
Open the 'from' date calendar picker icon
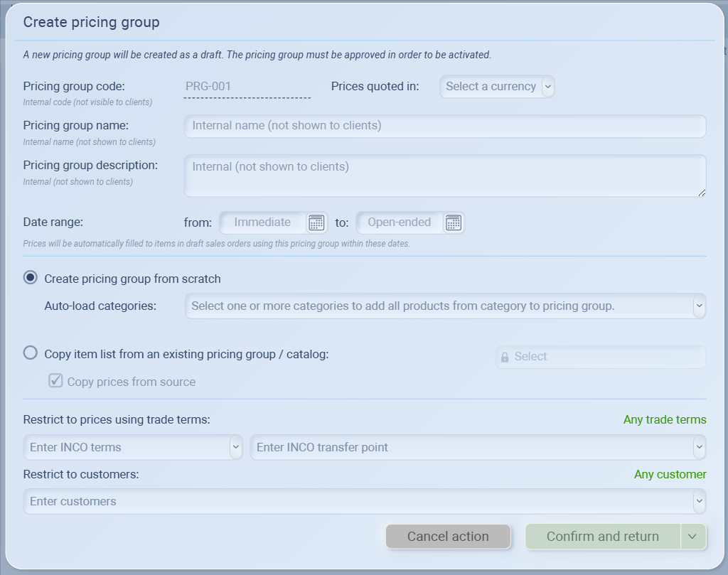pos(316,222)
